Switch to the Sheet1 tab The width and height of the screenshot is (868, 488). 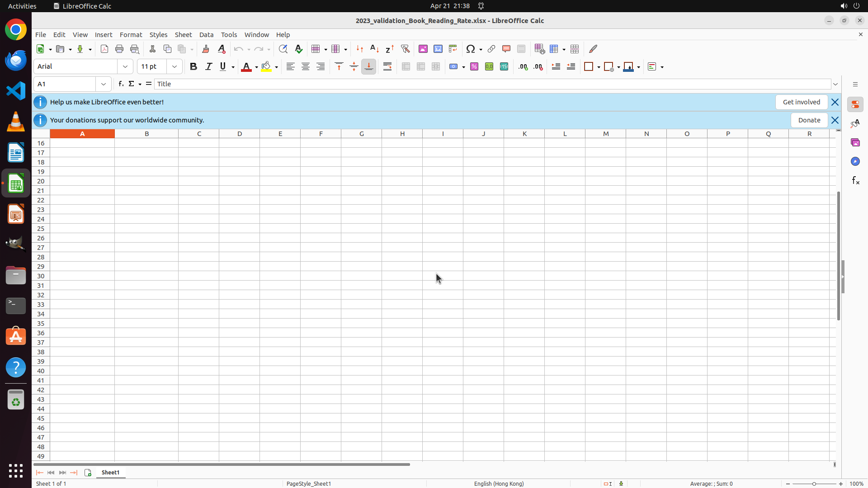pyautogui.click(x=110, y=472)
